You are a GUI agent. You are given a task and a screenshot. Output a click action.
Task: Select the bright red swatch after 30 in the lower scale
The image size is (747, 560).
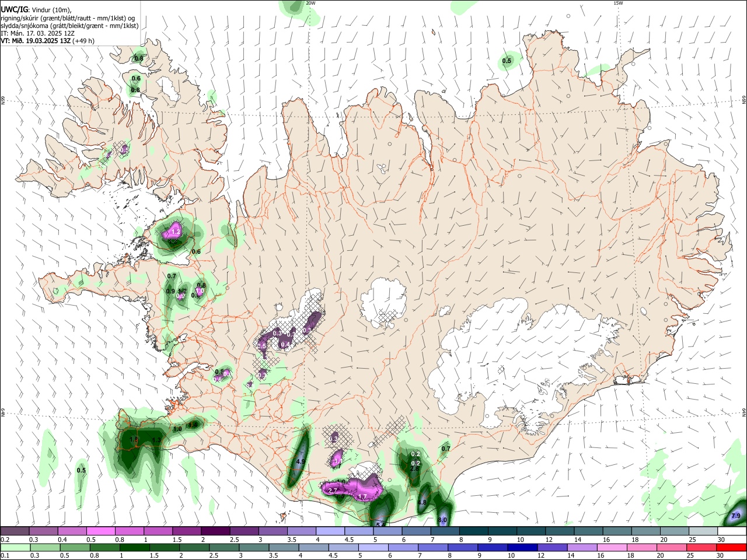coord(730,547)
